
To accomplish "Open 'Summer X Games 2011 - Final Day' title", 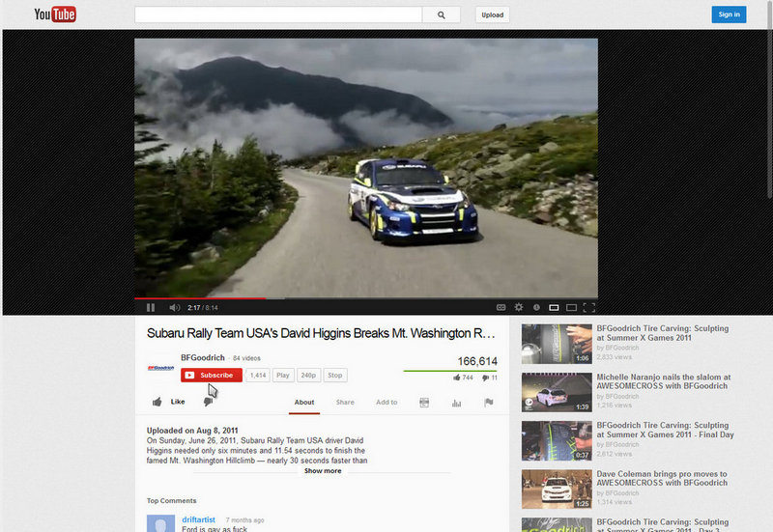I will coord(665,430).
